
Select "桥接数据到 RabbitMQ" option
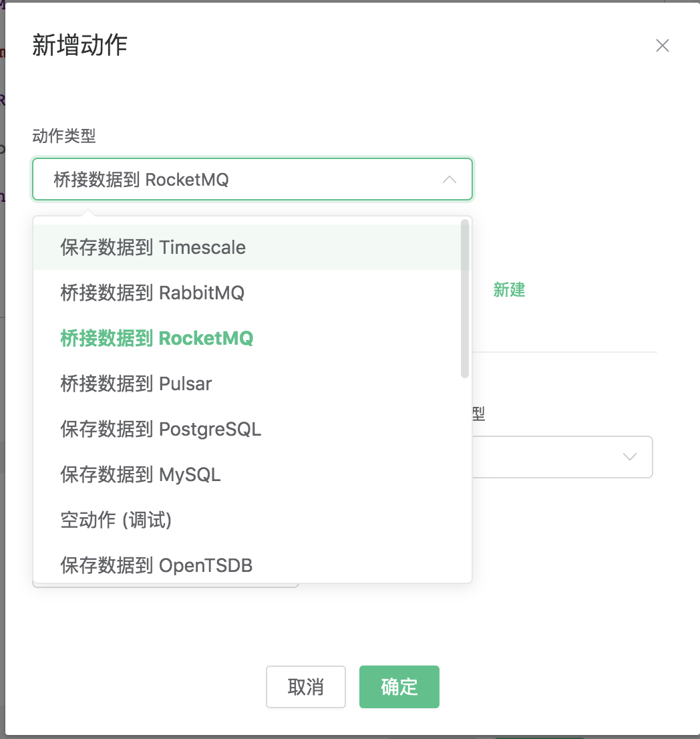tap(150, 293)
